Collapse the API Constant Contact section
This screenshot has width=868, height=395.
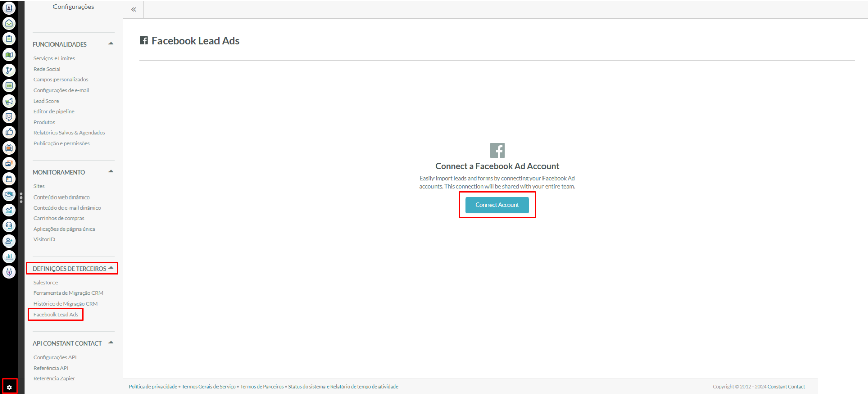(x=111, y=343)
